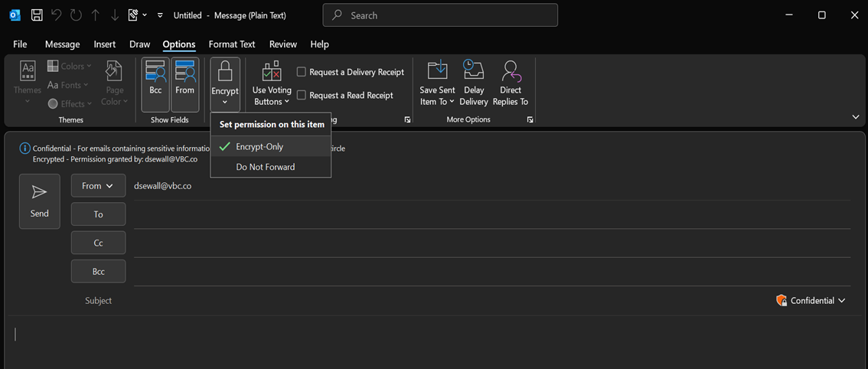Click the Save icon in title bar

[x=37, y=15]
